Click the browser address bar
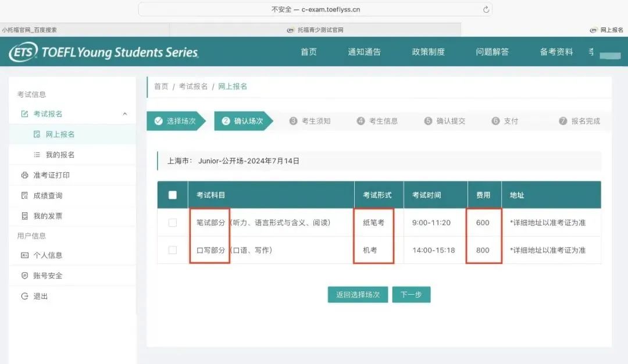This screenshot has height=364, width=628. point(315,9)
